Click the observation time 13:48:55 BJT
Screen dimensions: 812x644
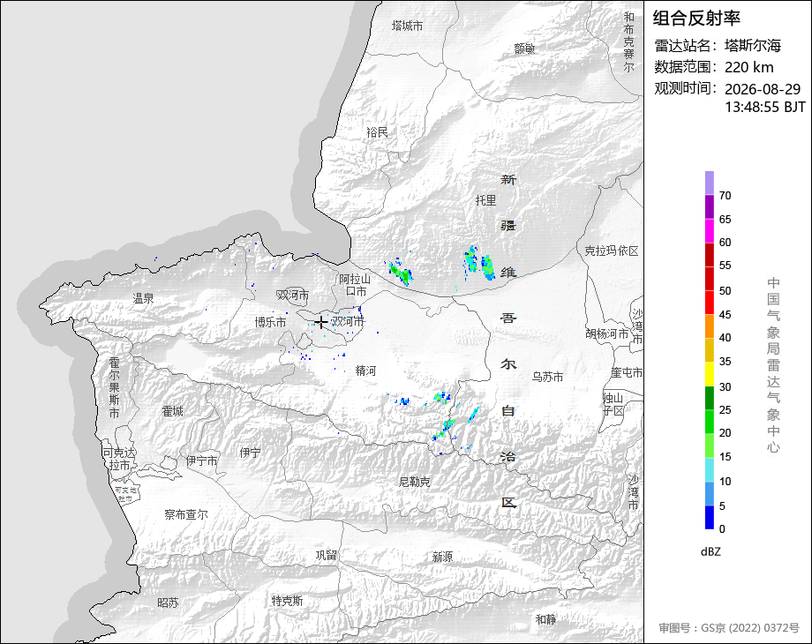(x=765, y=107)
